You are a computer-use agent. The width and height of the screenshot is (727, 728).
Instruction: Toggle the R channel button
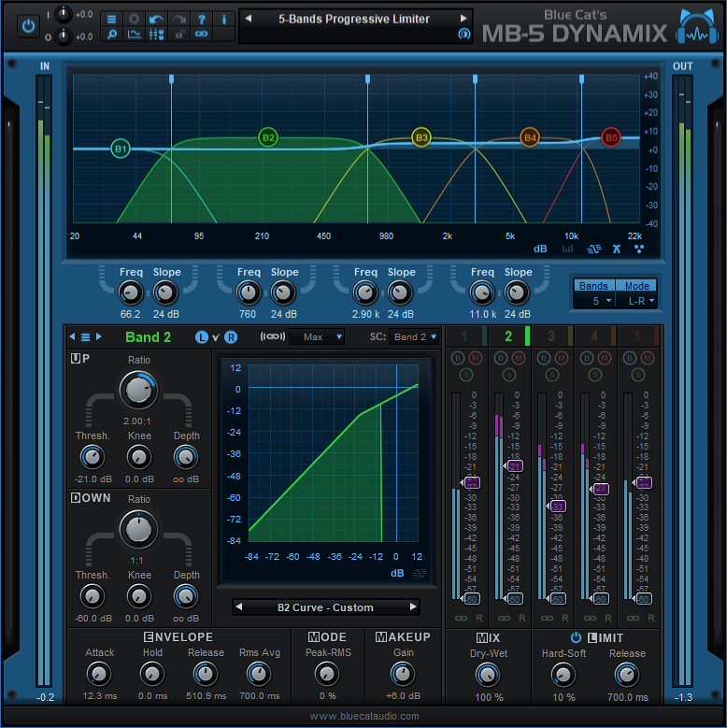click(231, 337)
